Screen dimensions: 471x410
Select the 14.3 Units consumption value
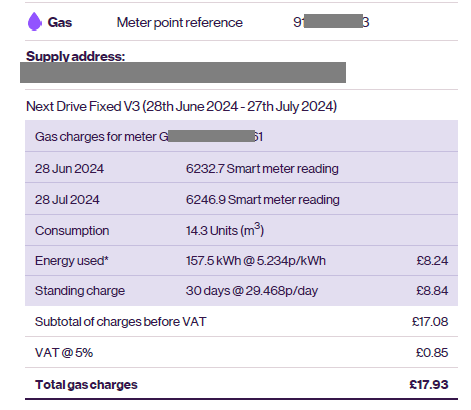tap(225, 230)
